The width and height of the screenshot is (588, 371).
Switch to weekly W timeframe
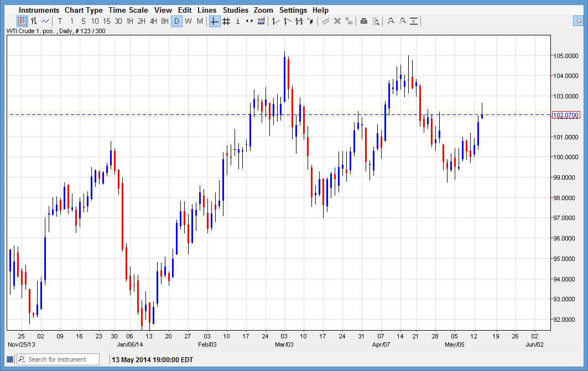(188, 21)
